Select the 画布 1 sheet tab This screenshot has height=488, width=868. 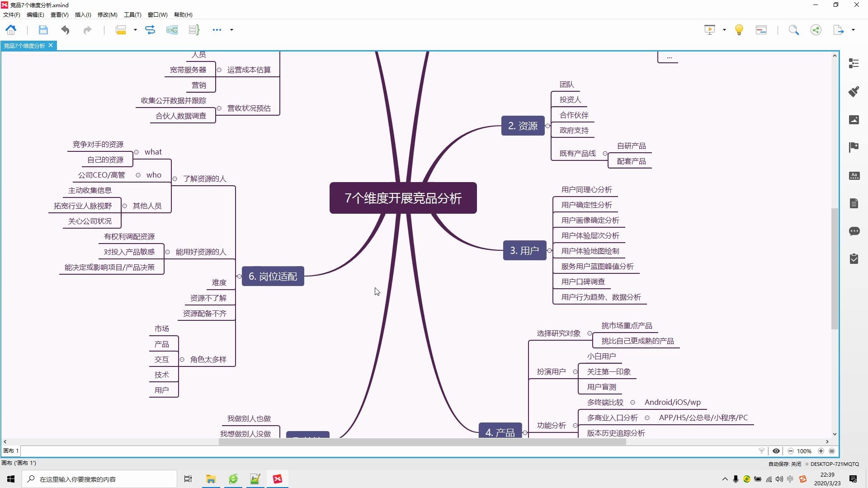coord(11,451)
